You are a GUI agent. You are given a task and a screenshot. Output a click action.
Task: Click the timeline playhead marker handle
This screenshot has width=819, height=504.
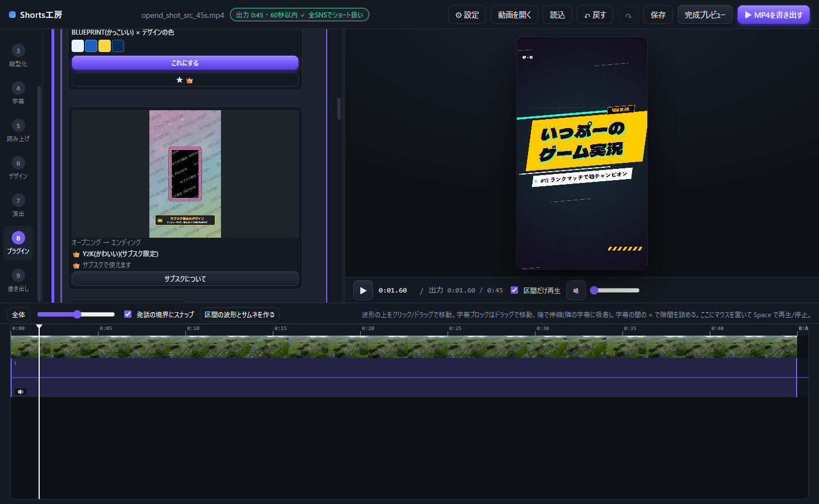pos(39,327)
